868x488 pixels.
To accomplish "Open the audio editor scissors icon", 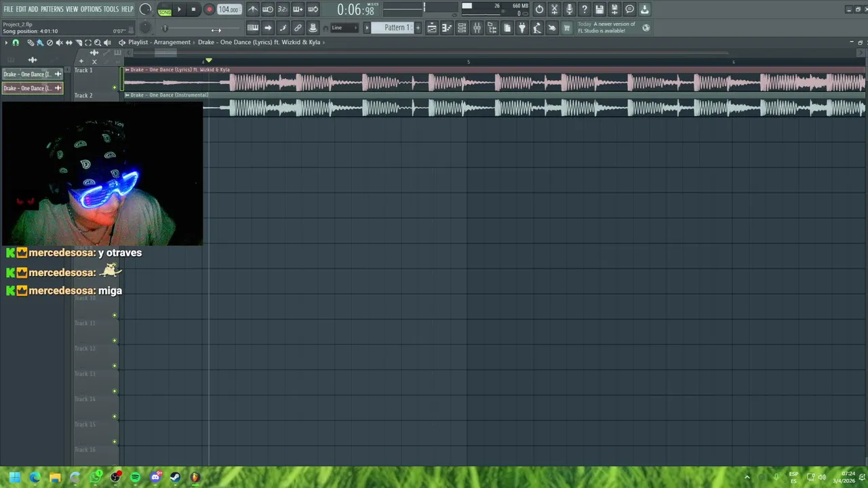I will pyautogui.click(x=554, y=9).
